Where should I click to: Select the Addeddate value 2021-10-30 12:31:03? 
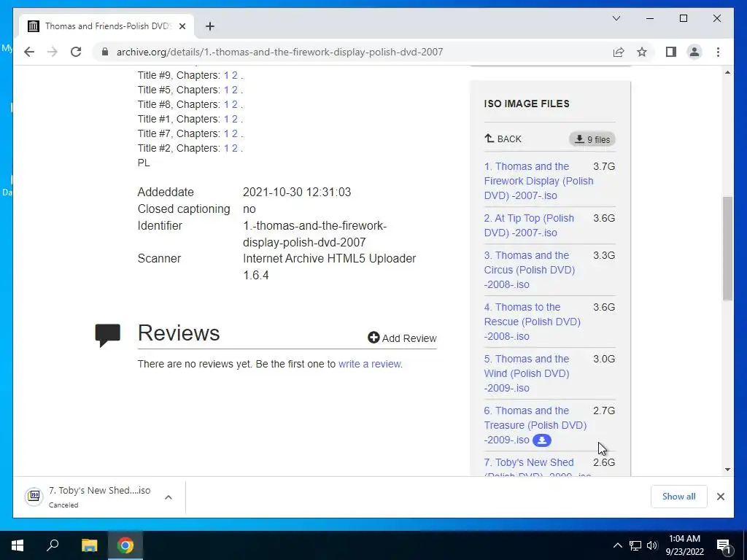(297, 192)
